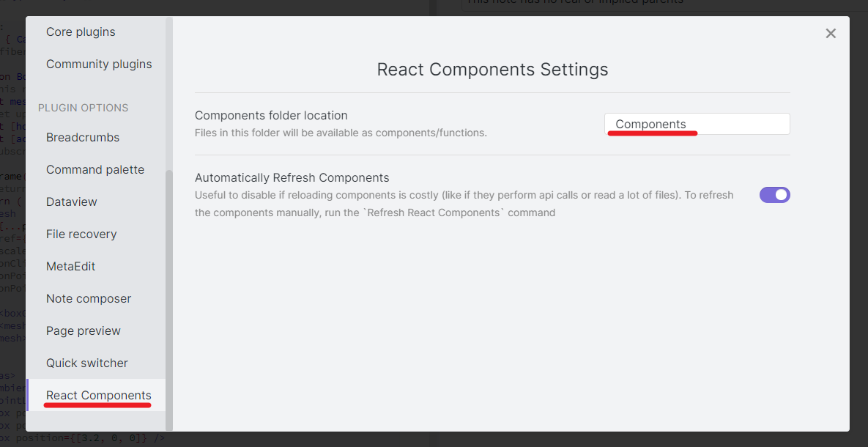Open Command palette plugin options
Screen dimensions: 868x447
(95, 170)
